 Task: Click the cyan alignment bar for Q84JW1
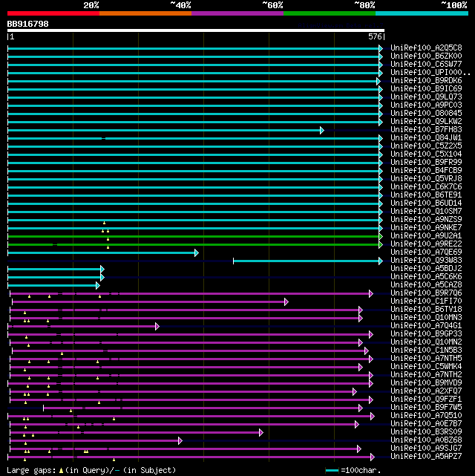[194, 139]
